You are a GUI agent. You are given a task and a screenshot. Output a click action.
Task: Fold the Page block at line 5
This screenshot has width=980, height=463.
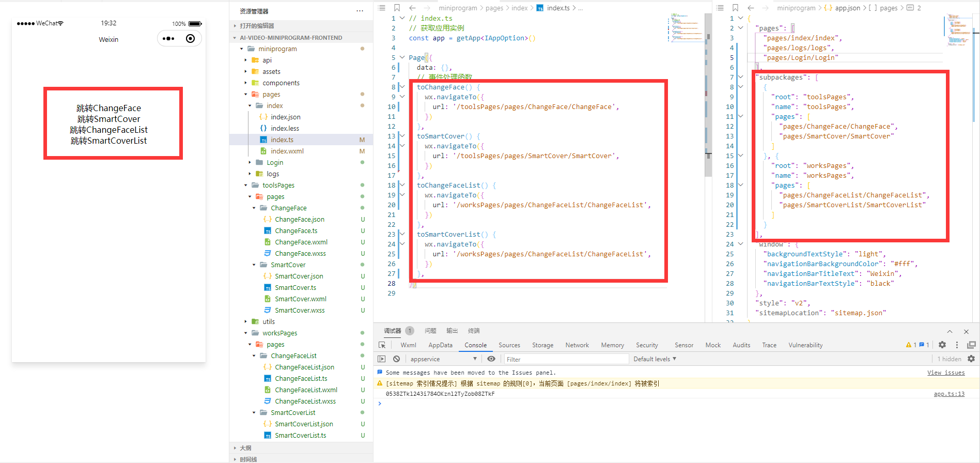coord(402,57)
